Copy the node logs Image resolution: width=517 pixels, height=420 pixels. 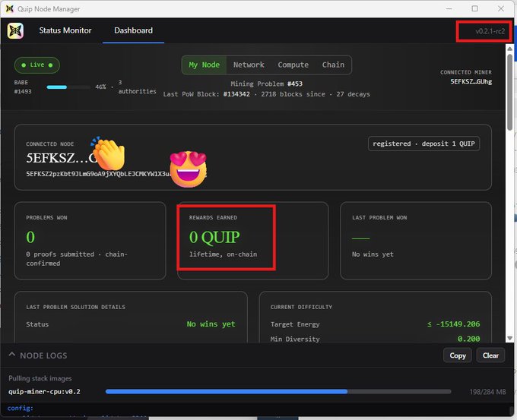[x=458, y=355]
